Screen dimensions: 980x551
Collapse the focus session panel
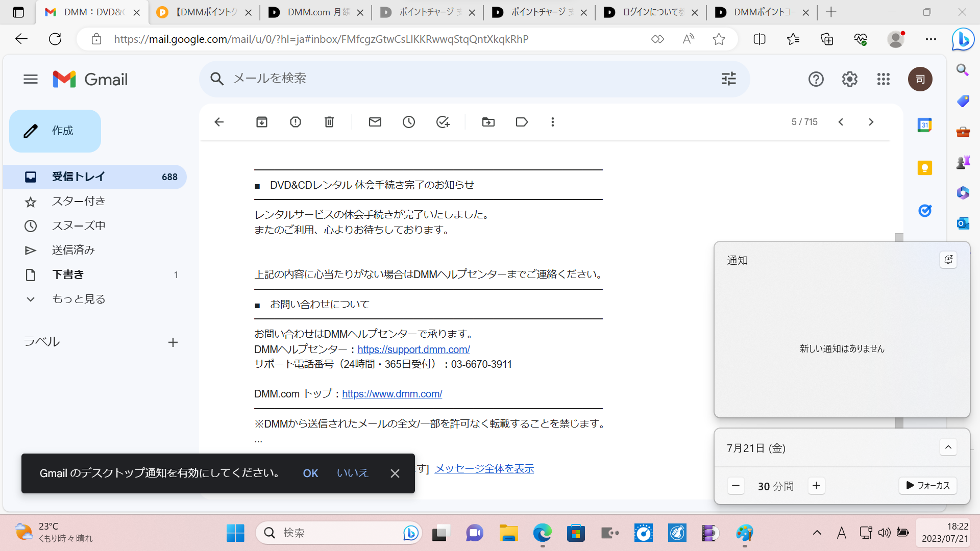948,447
